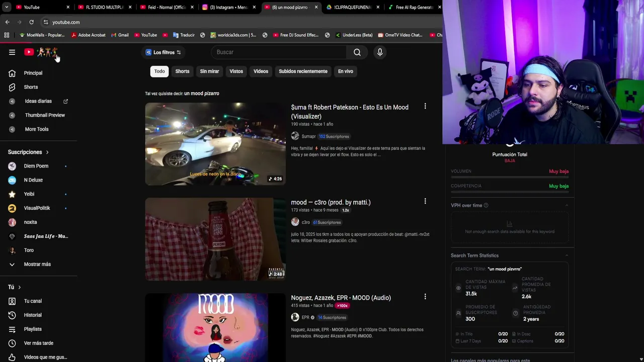
Task: Open more options for the $uma video
Action: point(425,106)
